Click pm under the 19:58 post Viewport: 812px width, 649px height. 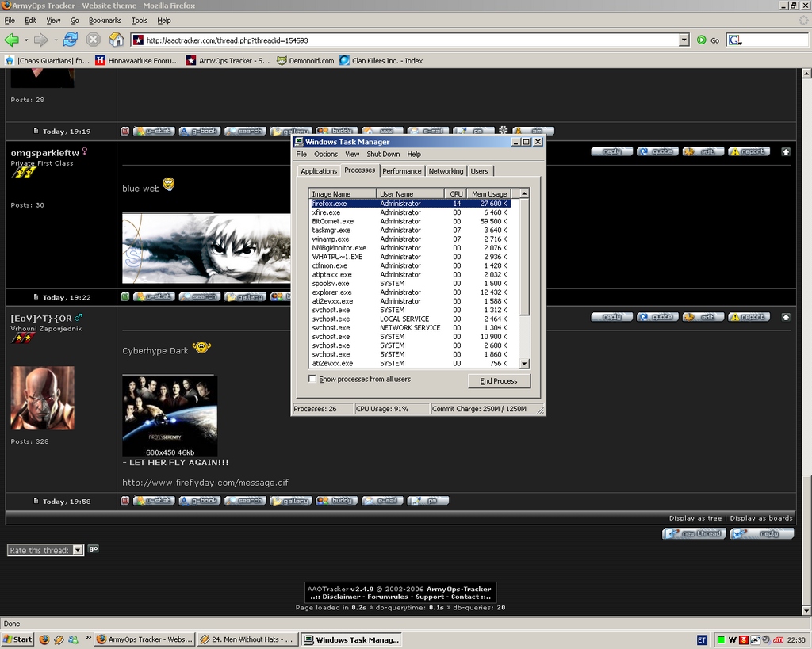(427, 501)
